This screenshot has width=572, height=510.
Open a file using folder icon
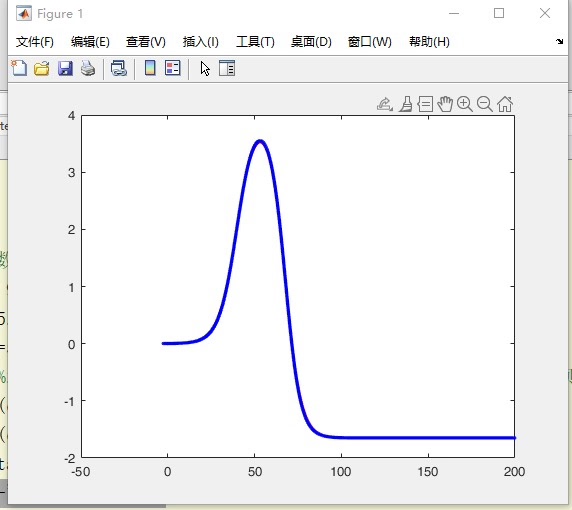42,68
